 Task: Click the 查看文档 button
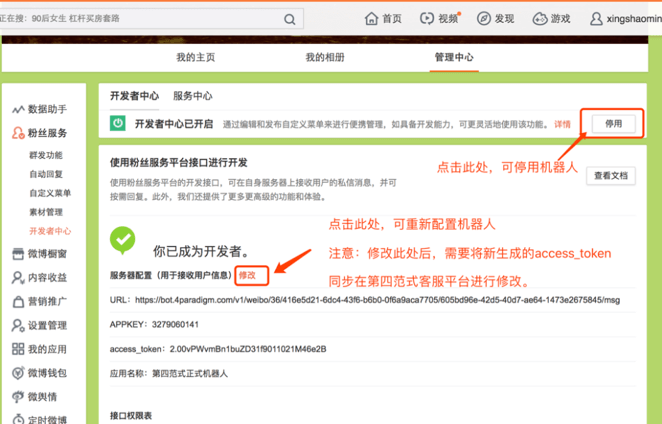pyautogui.click(x=610, y=176)
